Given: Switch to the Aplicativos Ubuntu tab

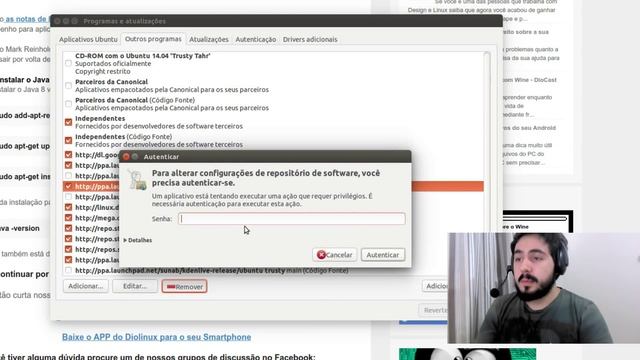Looking at the screenshot, I should 88,40.
